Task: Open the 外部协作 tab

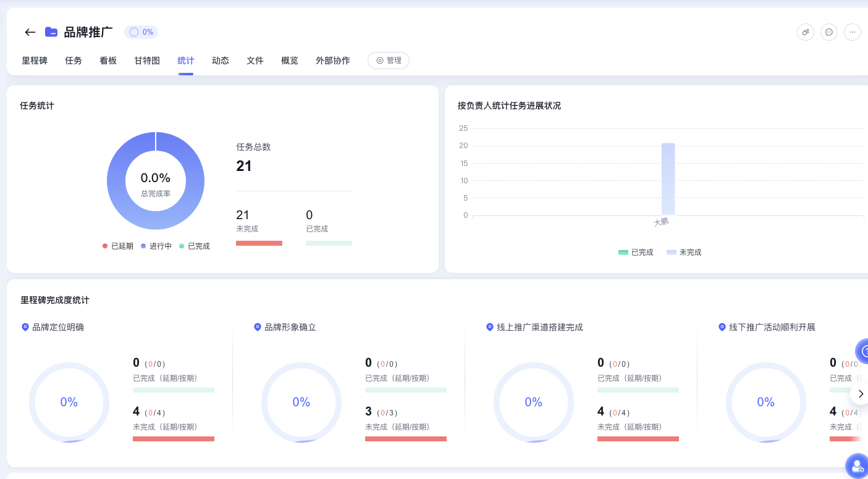Action: point(333,60)
